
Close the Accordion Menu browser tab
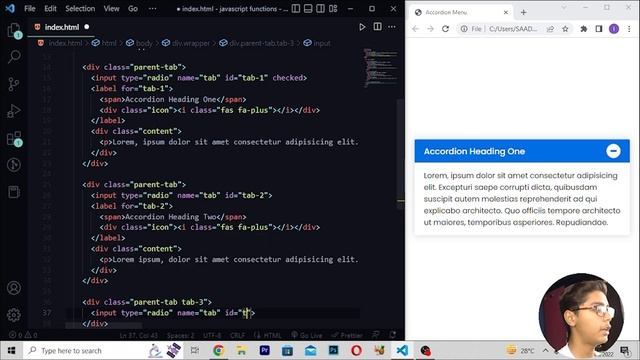click(506, 12)
